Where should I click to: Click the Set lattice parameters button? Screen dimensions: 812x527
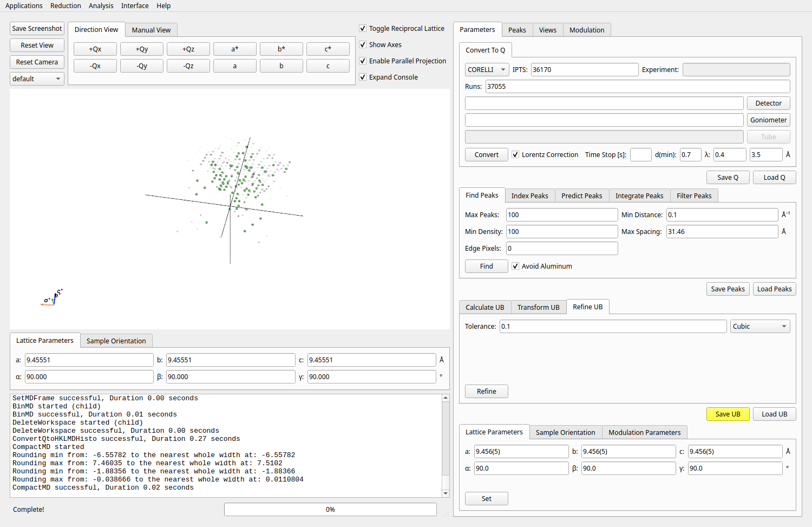click(487, 498)
